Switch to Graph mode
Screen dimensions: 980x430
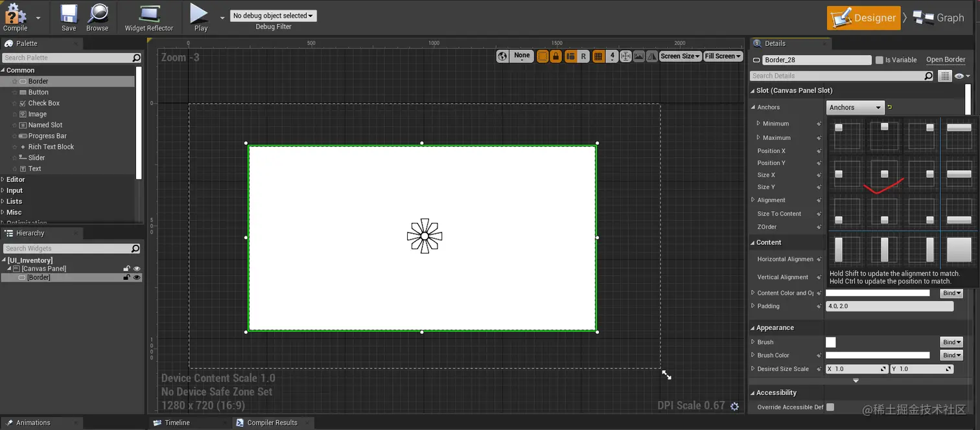point(939,18)
